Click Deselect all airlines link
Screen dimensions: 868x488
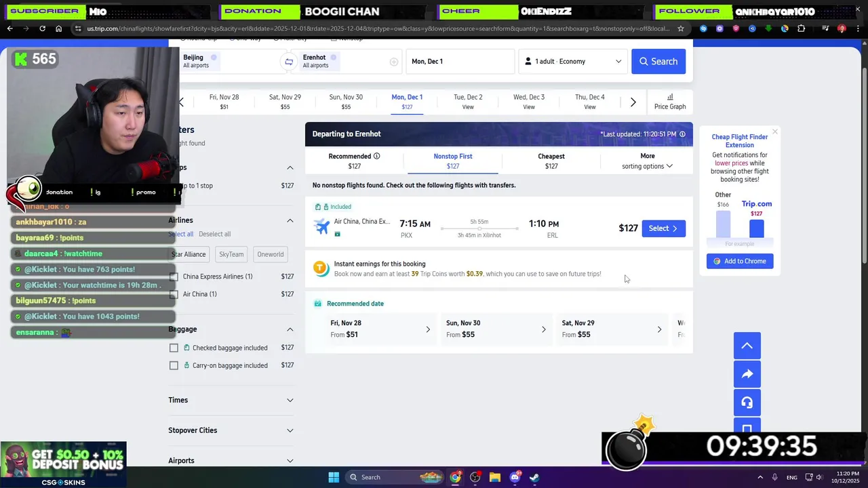point(215,234)
